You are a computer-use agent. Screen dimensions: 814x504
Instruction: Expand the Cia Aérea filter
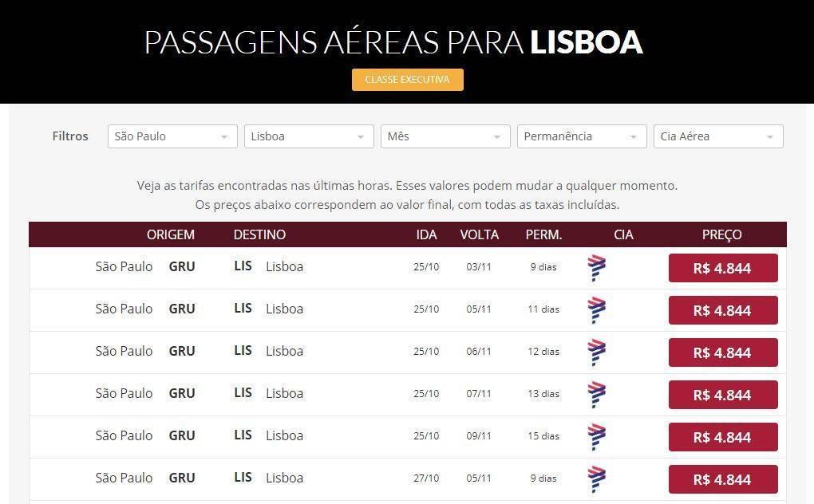tap(718, 136)
